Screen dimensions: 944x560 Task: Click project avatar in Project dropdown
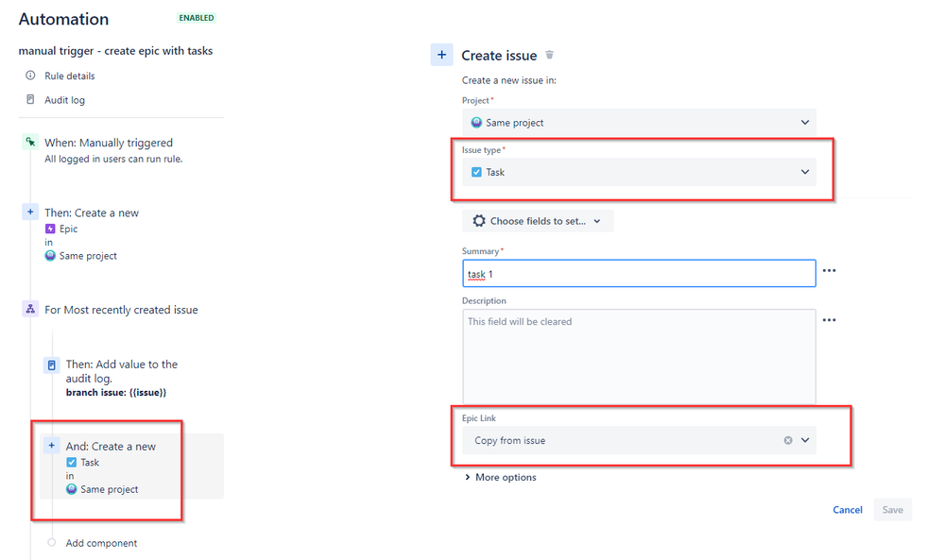pos(476,122)
